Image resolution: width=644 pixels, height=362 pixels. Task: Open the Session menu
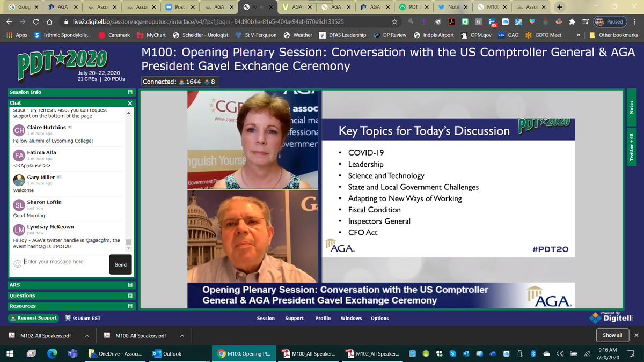pos(266,318)
